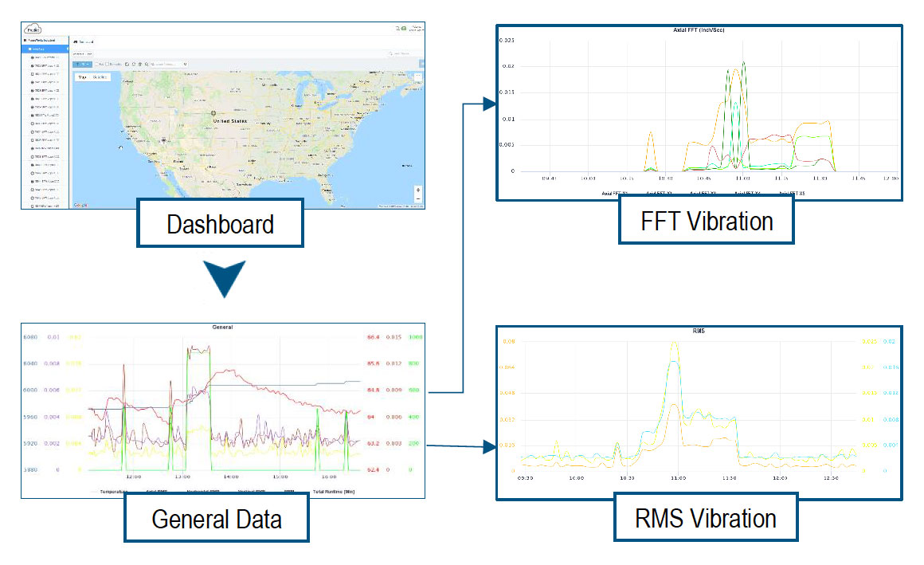Click the user account area in the top-right corner
The width and height of the screenshot is (924, 565).
[415, 29]
